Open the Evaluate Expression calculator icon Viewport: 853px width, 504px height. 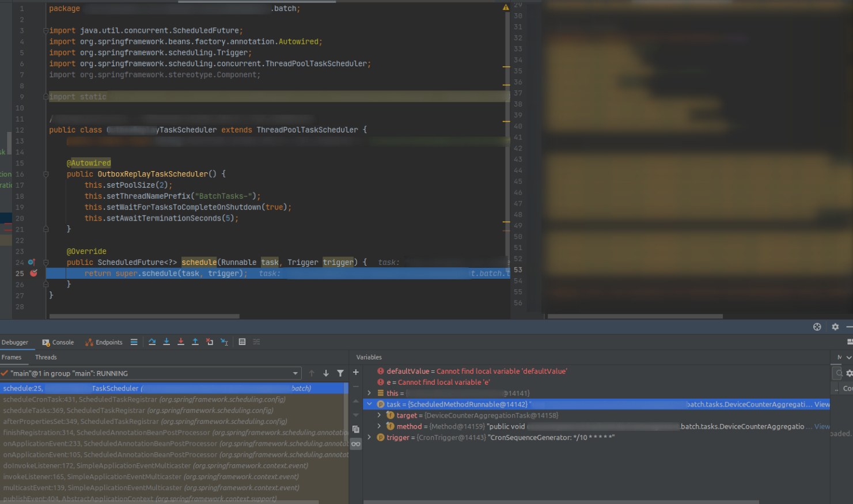click(242, 342)
